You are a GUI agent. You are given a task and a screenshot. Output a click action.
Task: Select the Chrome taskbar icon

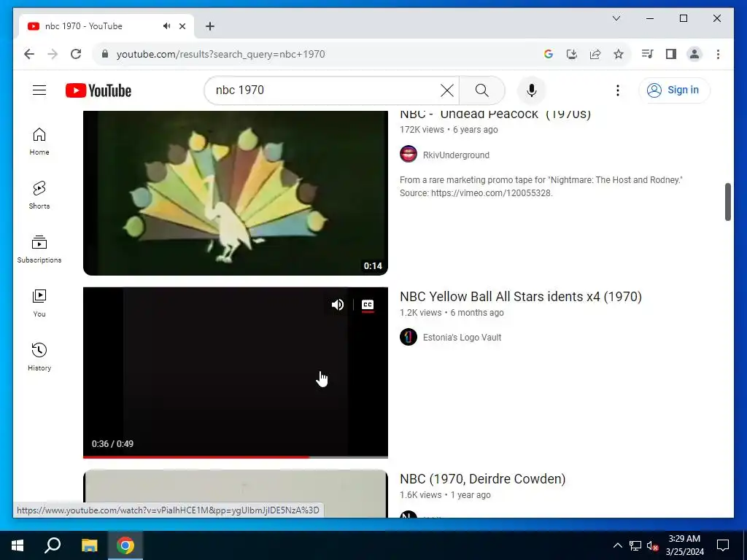pos(125,545)
